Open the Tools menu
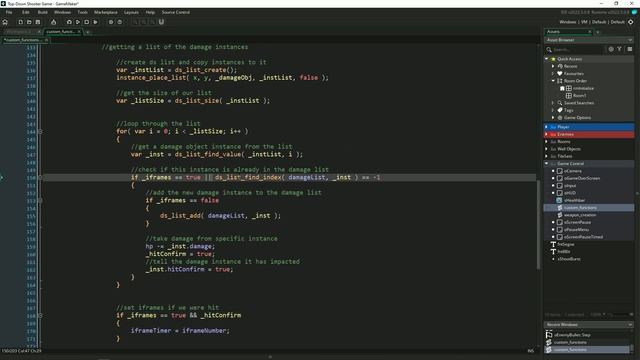Viewport: 640px width, 360px height. (x=82, y=12)
